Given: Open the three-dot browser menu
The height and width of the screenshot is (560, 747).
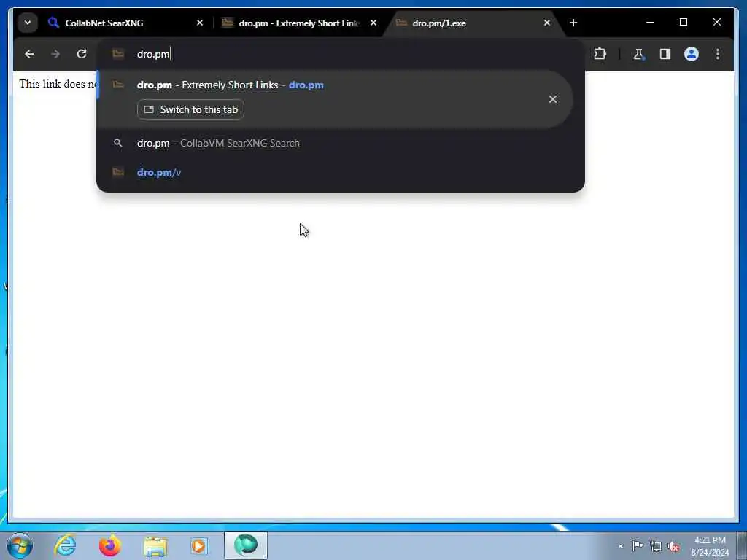Looking at the screenshot, I should pos(718,54).
